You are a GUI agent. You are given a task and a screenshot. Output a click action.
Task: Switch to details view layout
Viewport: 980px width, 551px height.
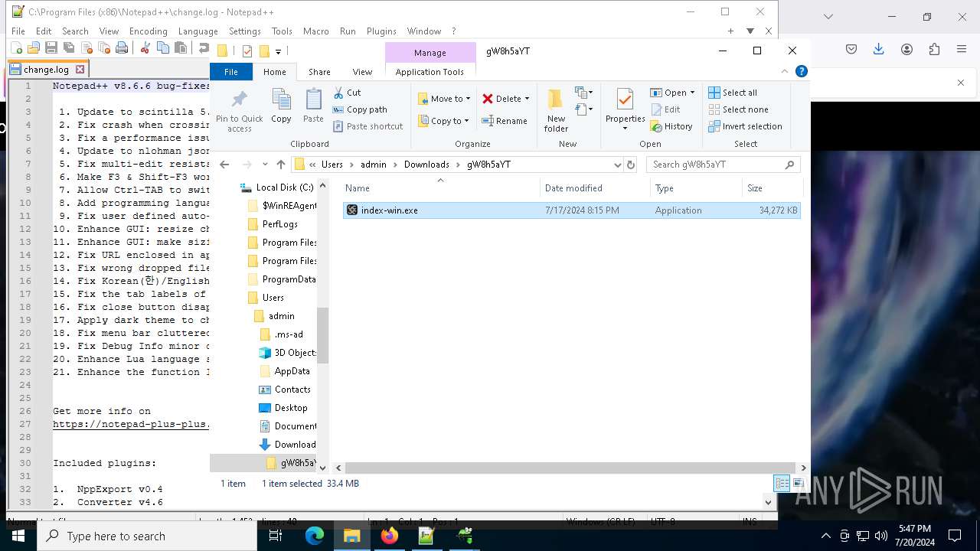782,484
